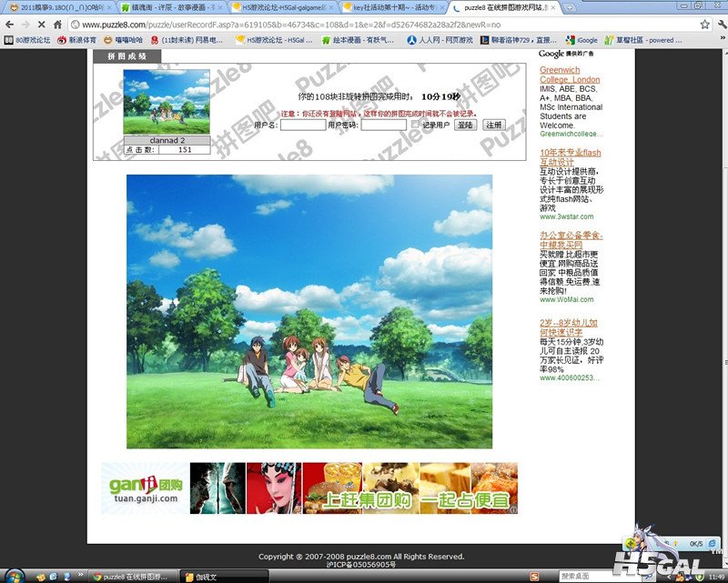Click the www.400600253 ad URL

570,377
